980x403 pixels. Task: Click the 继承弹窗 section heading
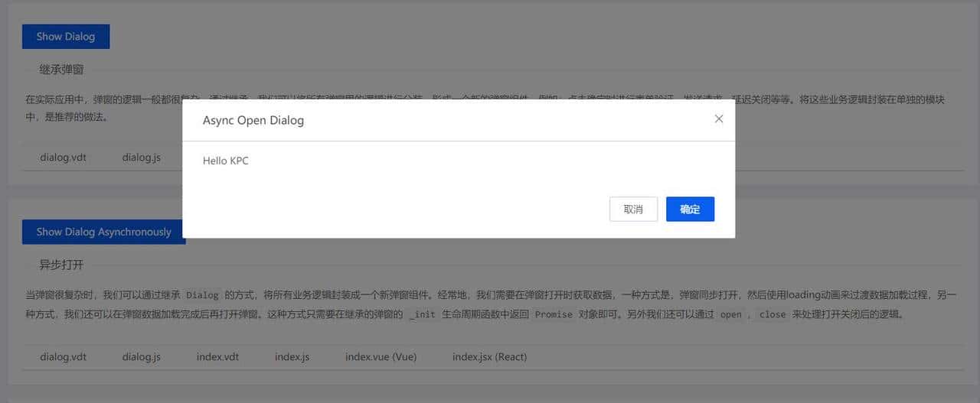click(61, 70)
